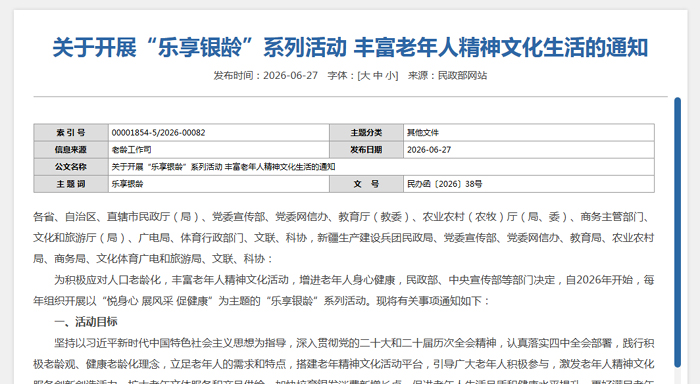Click recipient paragraph starting 各省、自治区
Image resolution: width=700 pixels, height=384 pixels.
(x=344, y=238)
